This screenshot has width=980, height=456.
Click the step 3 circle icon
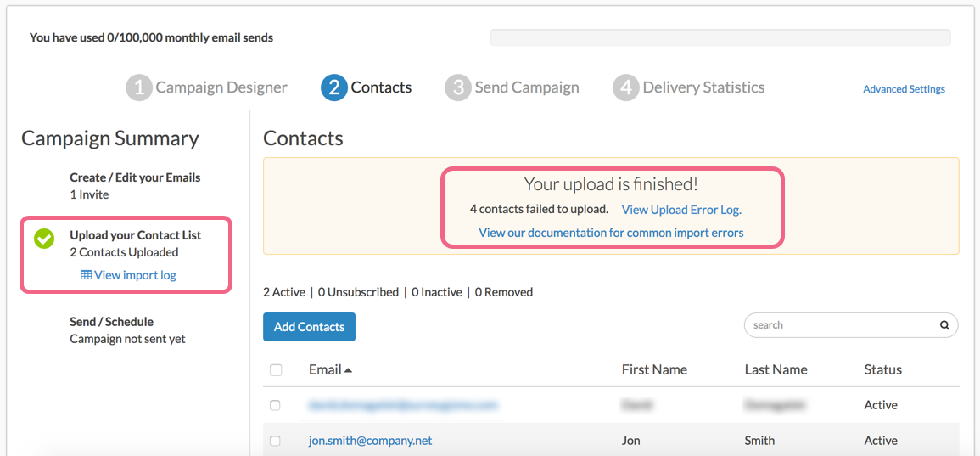coord(457,87)
